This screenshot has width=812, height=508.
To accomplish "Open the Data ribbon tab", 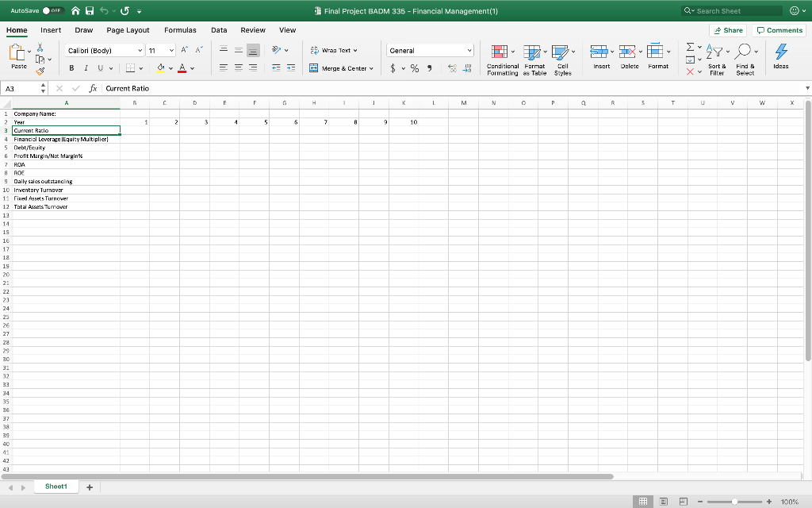I will click(x=219, y=30).
